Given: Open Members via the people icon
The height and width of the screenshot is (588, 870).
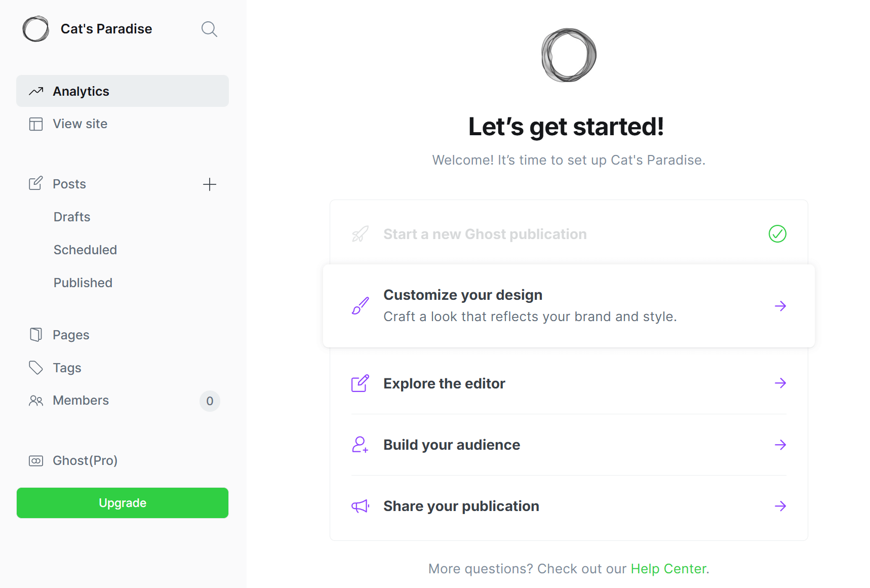Looking at the screenshot, I should pos(35,400).
